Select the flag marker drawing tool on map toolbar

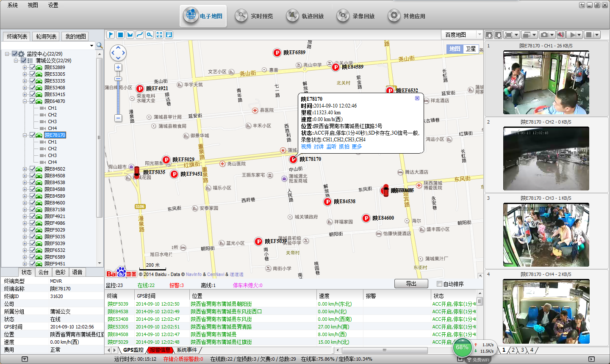110,35
